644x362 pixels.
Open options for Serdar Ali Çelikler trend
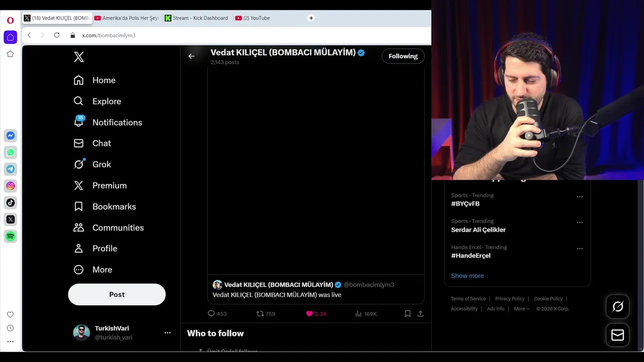(x=580, y=222)
